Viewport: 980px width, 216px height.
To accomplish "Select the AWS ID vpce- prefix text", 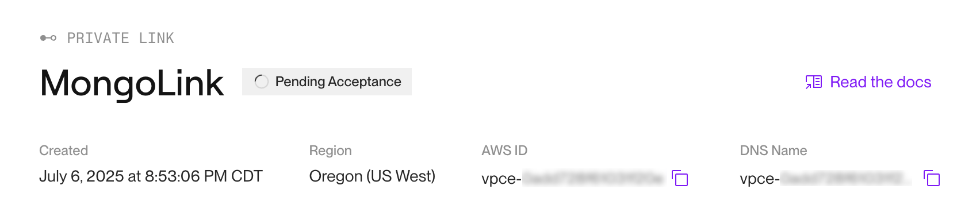I will point(502,179).
